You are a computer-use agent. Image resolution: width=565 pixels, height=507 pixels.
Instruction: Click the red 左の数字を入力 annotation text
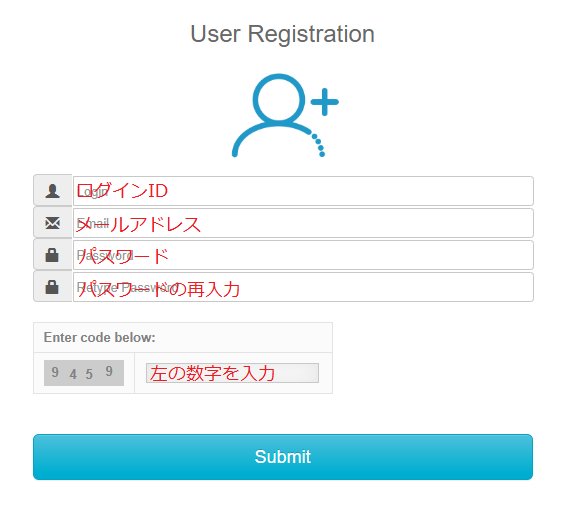coord(213,373)
